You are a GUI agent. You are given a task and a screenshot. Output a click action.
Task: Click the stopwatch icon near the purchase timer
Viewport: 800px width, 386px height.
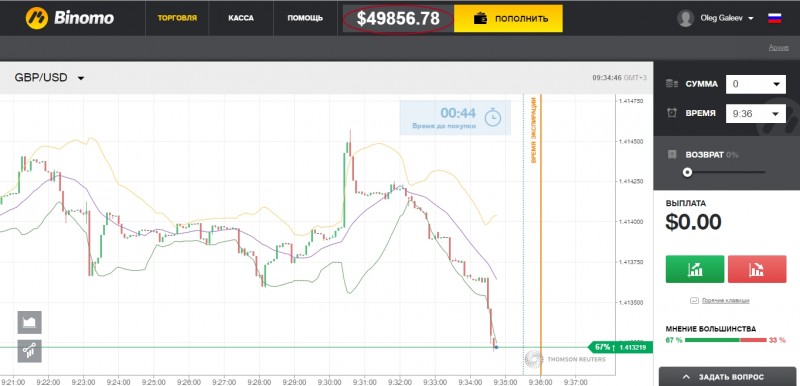(493, 117)
